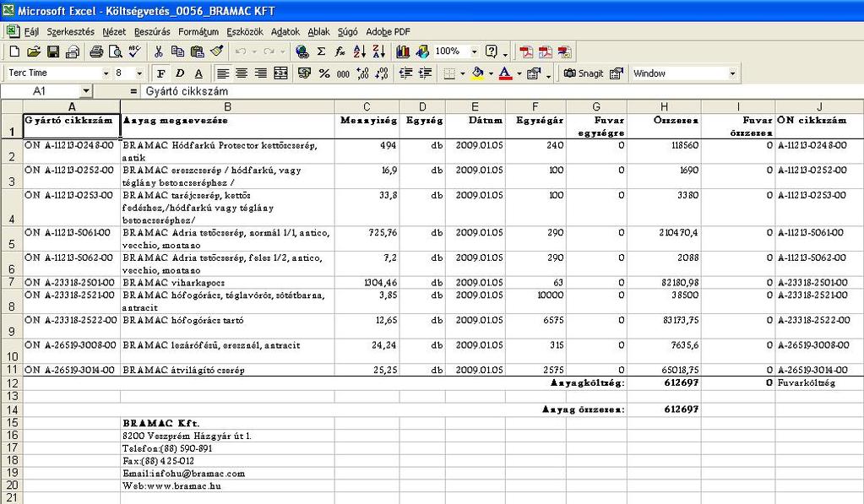
Task: Click the Office Assistant help button
Action: click(x=491, y=51)
